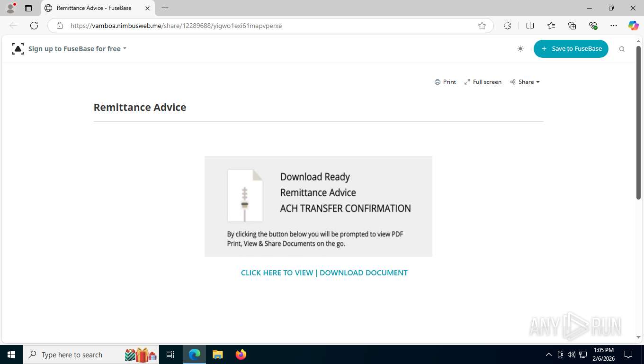Open a new browser tab

[x=165, y=8]
